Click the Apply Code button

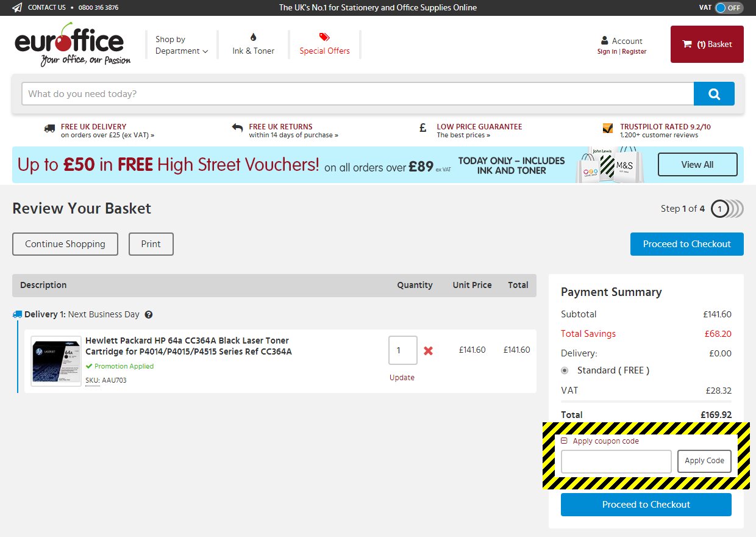pos(704,461)
